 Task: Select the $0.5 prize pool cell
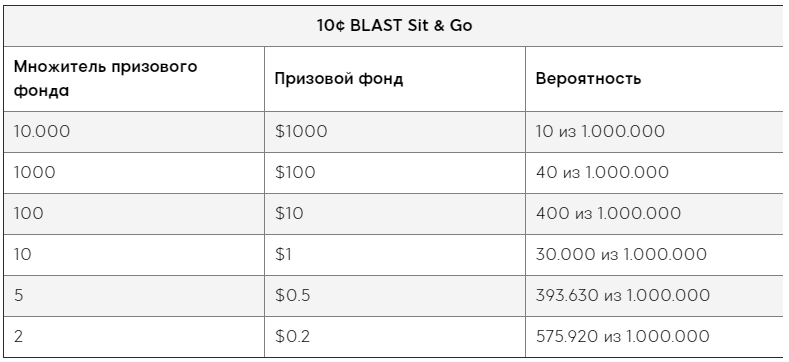(395, 296)
